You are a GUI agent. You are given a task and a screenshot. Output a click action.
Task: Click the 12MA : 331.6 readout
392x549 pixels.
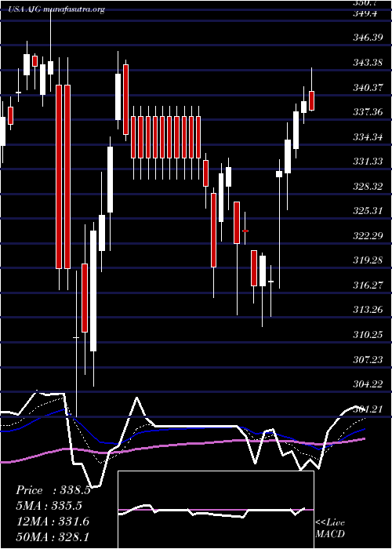coord(53,522)
